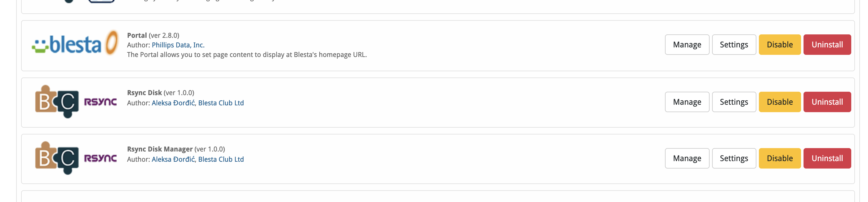Open Manage for the Portal plugin
This screenshot has height=202, width=868.
[687, 44]
